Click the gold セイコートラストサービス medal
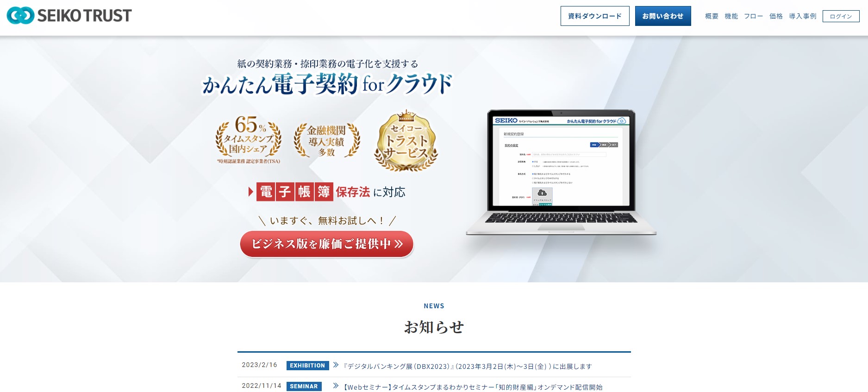 (406, 141)
